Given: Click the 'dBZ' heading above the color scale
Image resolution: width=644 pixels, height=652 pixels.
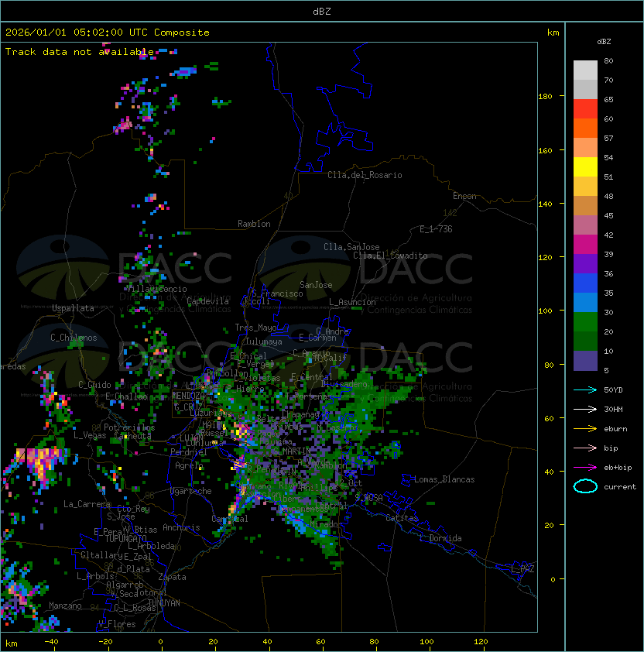Looking at the screenshot, I should point(604,42).
